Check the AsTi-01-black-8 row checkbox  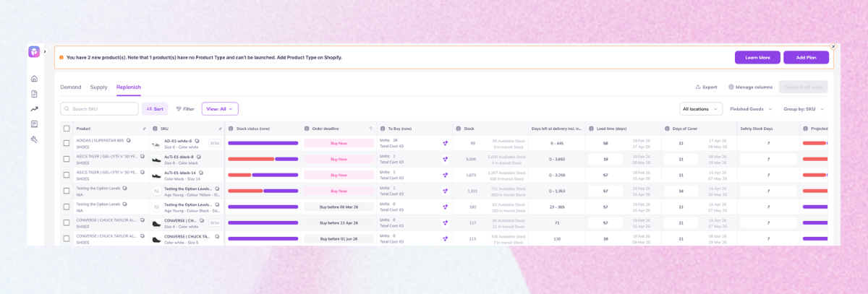click(x=67, y=159)
